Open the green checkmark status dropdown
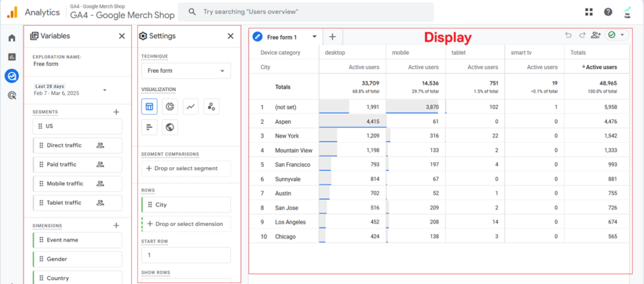 pos(617,35)
